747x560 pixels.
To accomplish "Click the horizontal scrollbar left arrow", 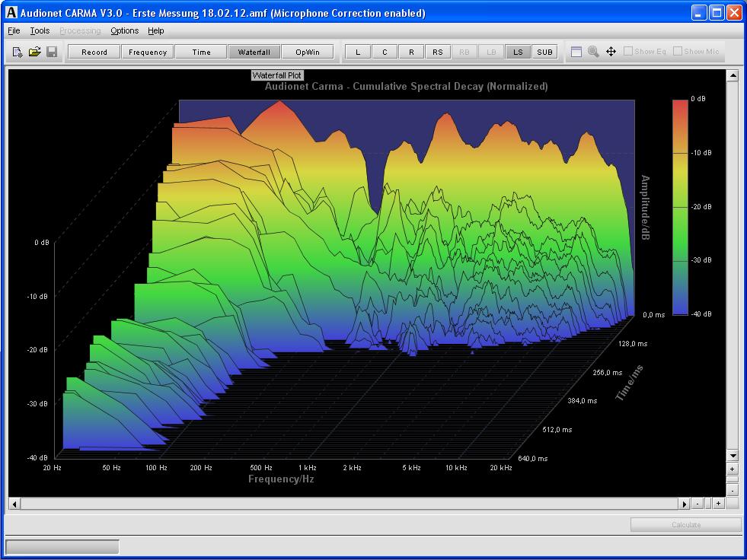I will pyautogui.click(x=14, y=504).
